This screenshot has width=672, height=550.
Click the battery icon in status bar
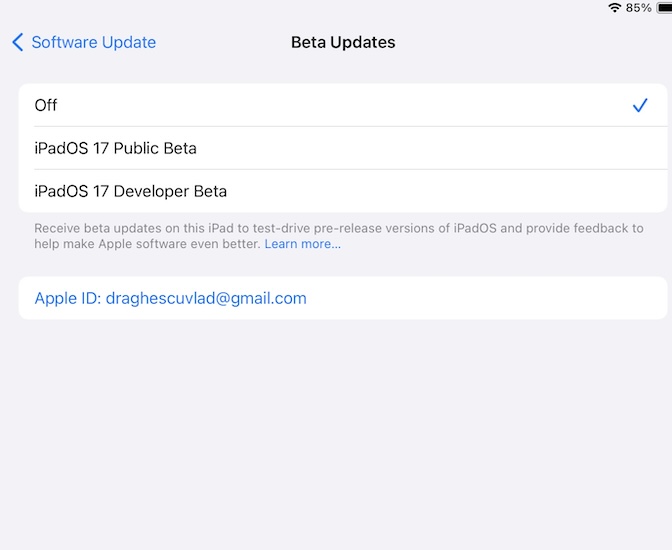pos(664,8)
